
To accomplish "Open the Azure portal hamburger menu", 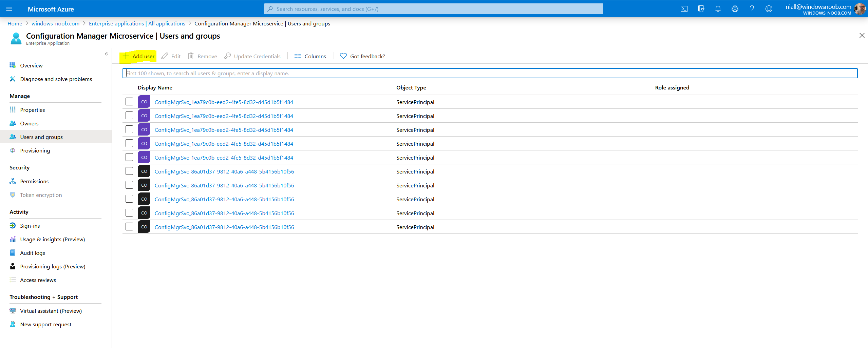I will pyautogui.click(x=9, y=9).
